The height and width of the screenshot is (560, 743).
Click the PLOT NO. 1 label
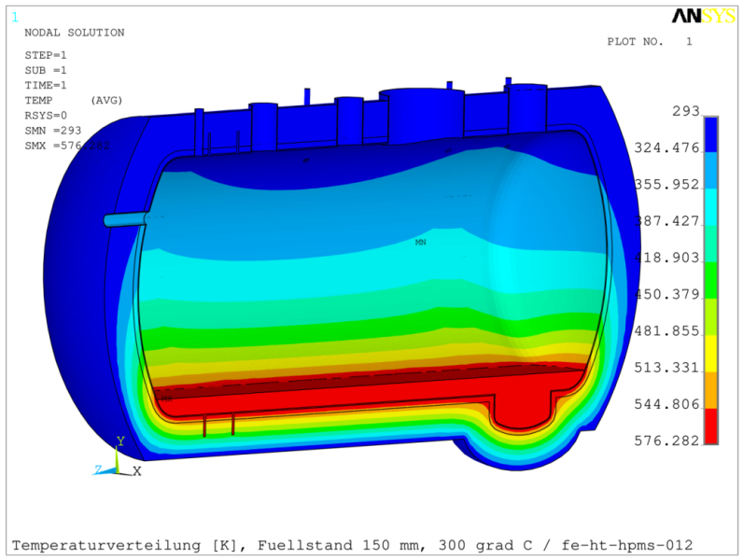[x=650, y=41]
